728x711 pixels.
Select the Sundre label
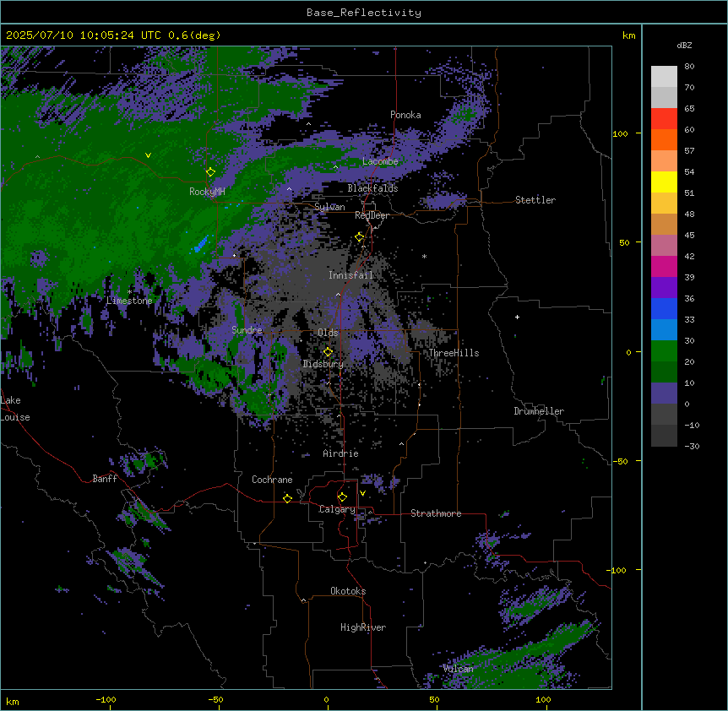247,330
